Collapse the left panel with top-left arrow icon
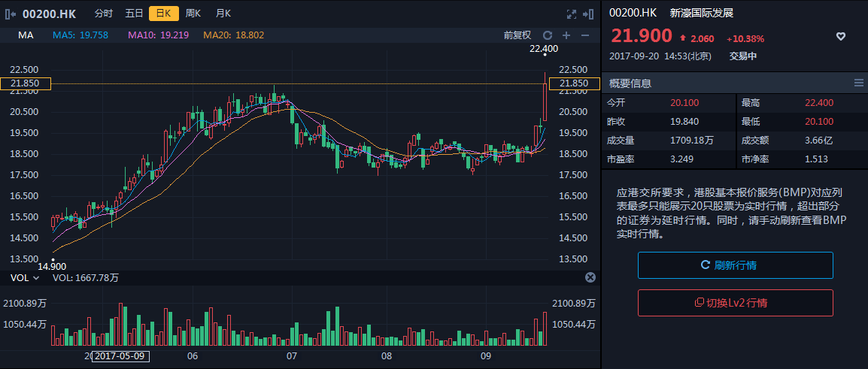The image size is (868, 369). coord(11,14)
